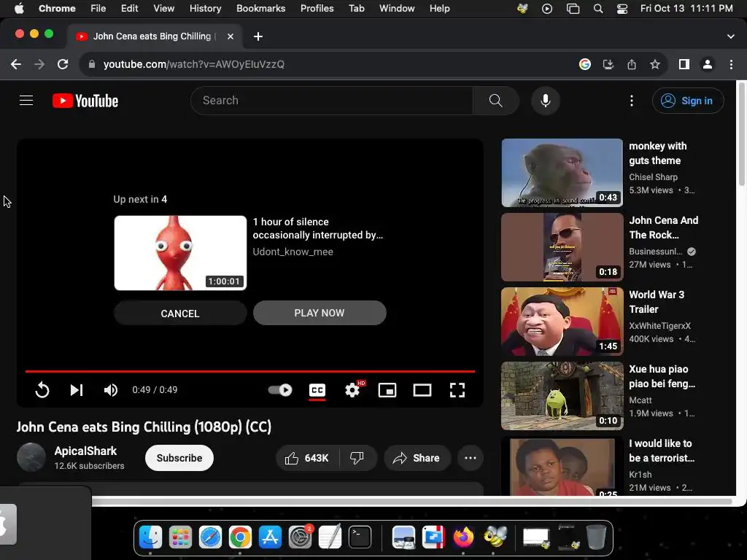This screenshot has width=747, height=560.
Task: Start voice search with microphone
Action: pos(546,101)
